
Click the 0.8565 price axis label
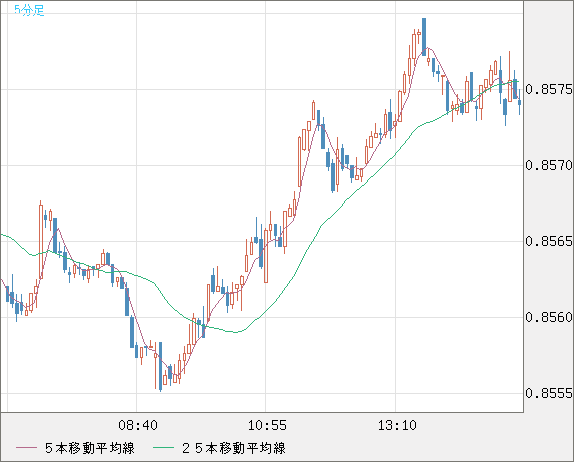click(x=549, y=241)
